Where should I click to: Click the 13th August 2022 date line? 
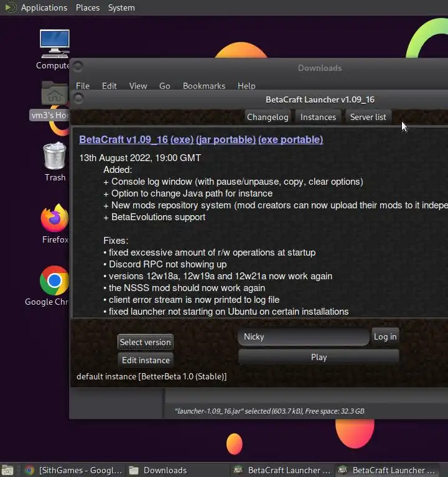pyautogui.click(x=140, y=158)
